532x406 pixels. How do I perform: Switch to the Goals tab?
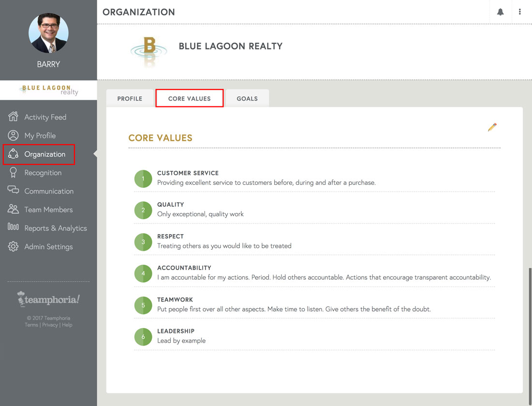[247, 98]
